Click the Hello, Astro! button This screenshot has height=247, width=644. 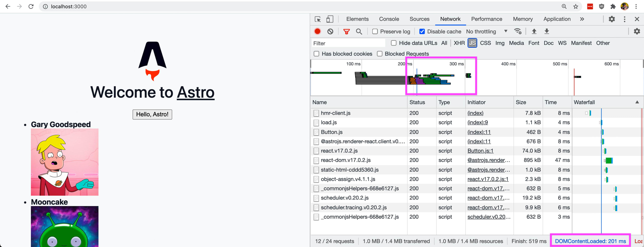pos(152,114)
